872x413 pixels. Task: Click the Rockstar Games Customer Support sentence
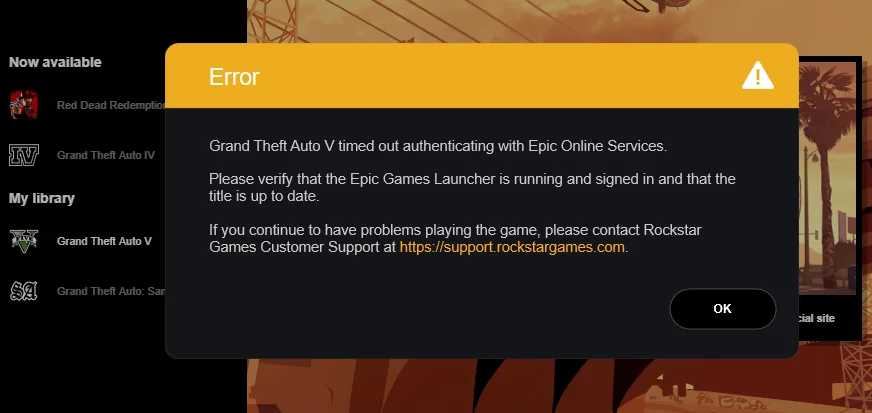click(455, 238)
